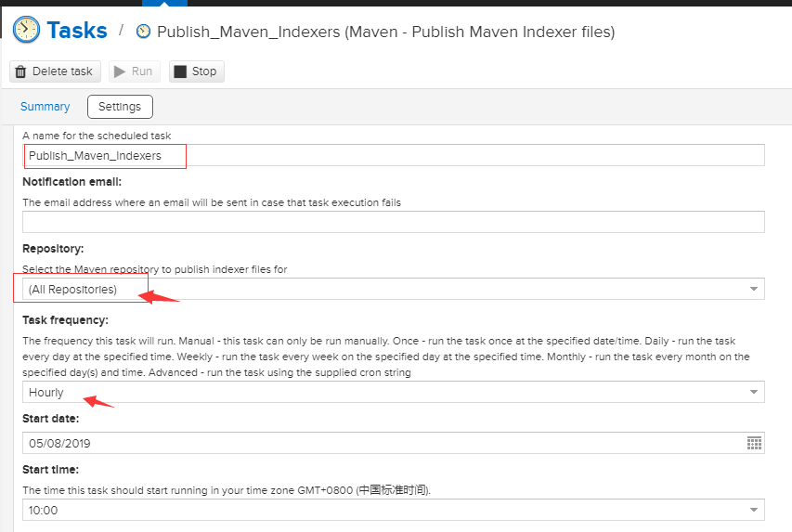Click the Delete task button
This screenshot has height=532, width=792.
[55, 71]
